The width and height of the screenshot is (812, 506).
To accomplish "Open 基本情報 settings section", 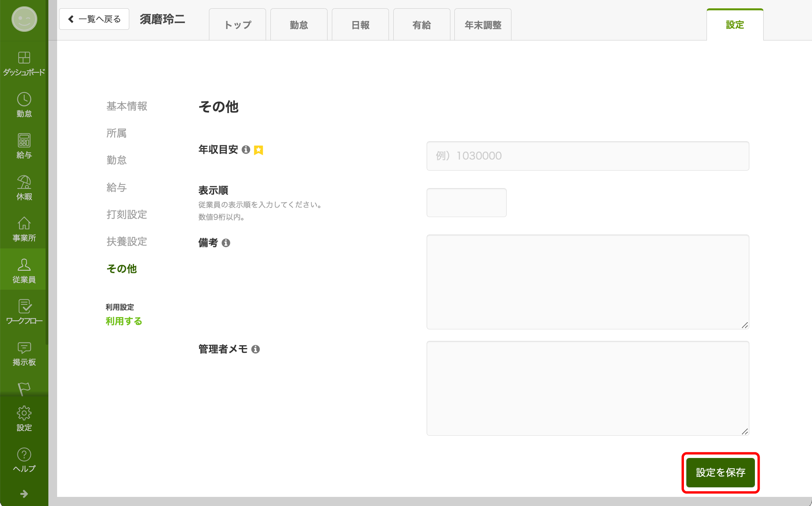I will coord(127,106).
